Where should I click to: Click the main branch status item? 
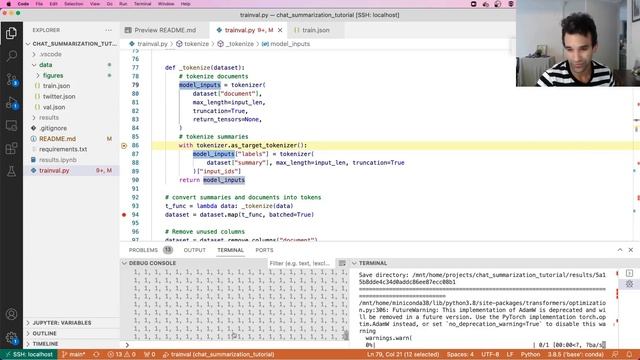click(x=73, y=354)
